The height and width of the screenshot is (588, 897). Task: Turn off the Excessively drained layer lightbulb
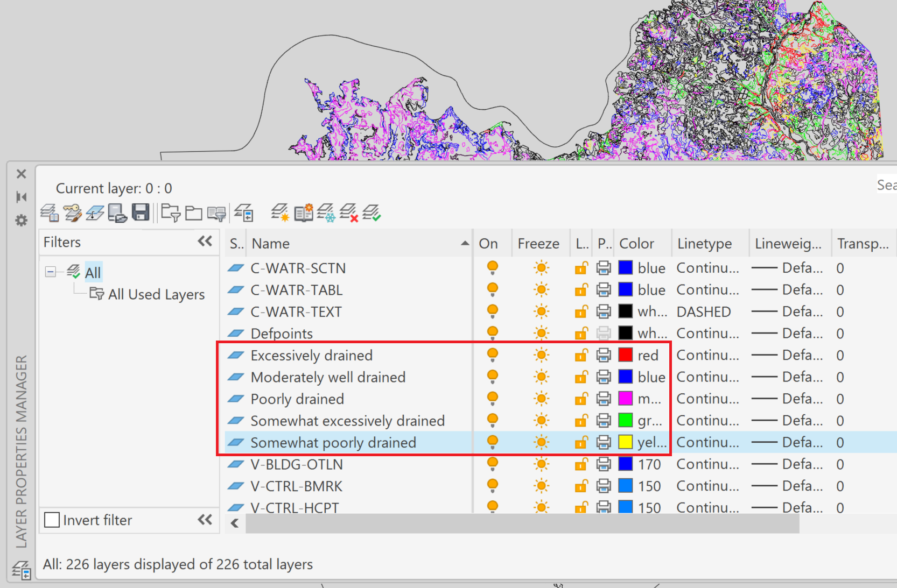pos(492,355)
